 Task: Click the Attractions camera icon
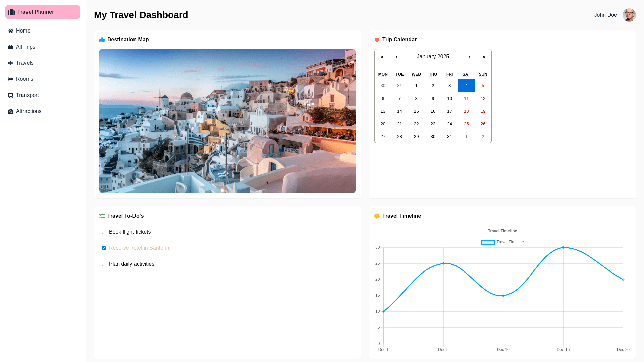click(11, 111)
